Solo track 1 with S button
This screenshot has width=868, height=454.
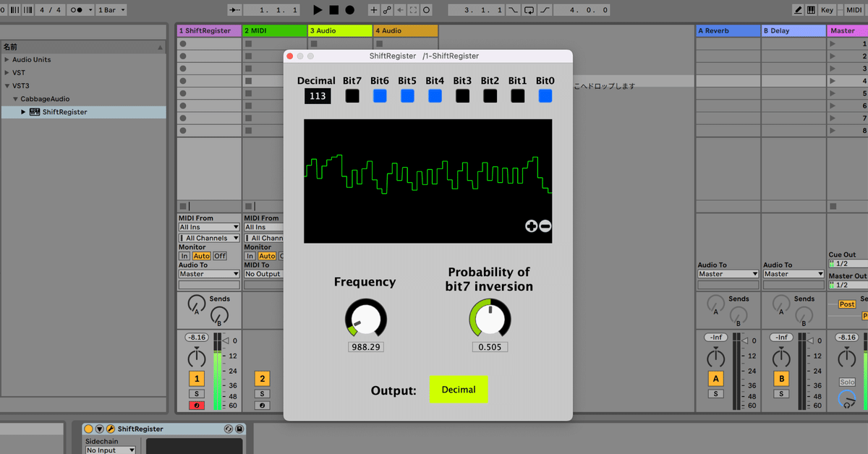tap(196, 394)
